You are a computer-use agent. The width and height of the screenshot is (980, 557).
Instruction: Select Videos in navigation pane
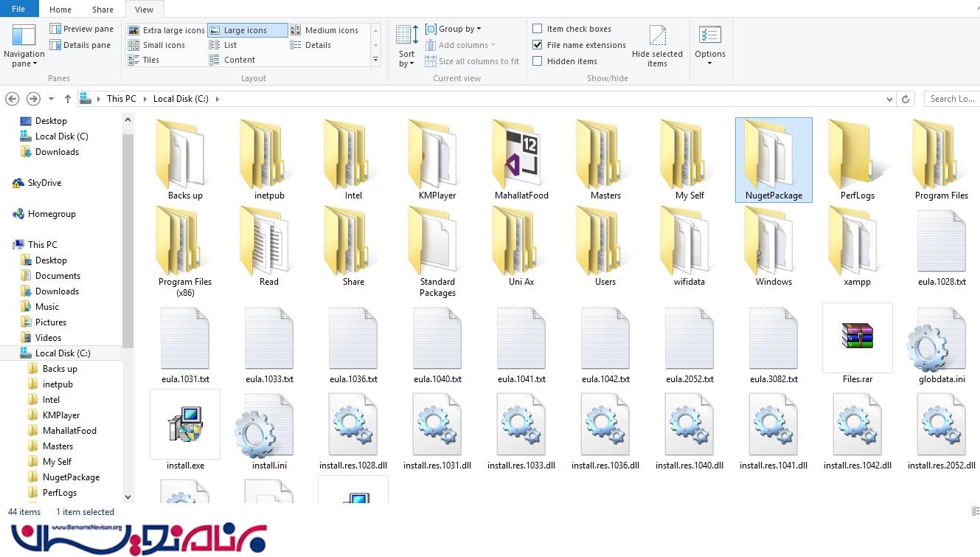tap(48, 338)
